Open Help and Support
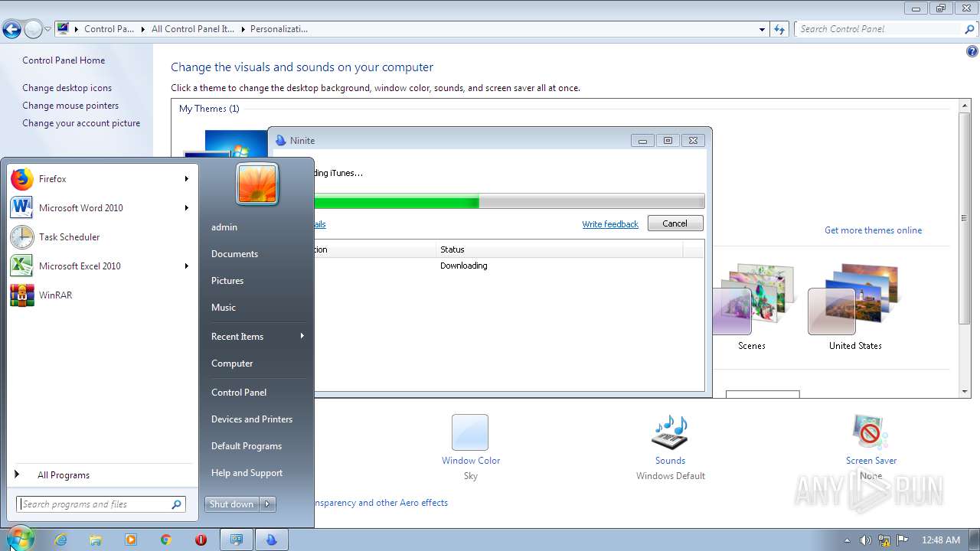 (247, 473)
